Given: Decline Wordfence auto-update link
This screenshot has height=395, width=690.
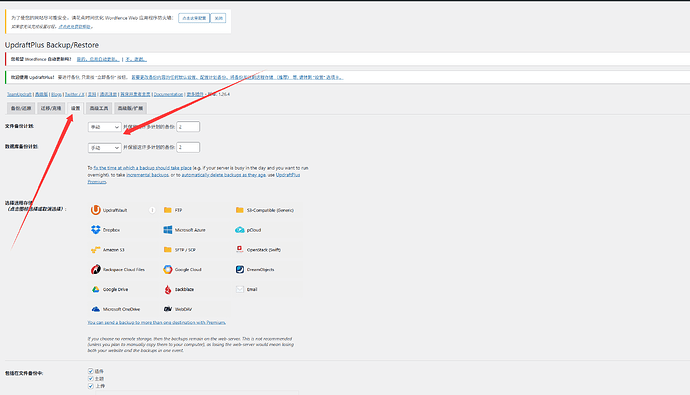Looking at the screenshot, I should [136, 59].
